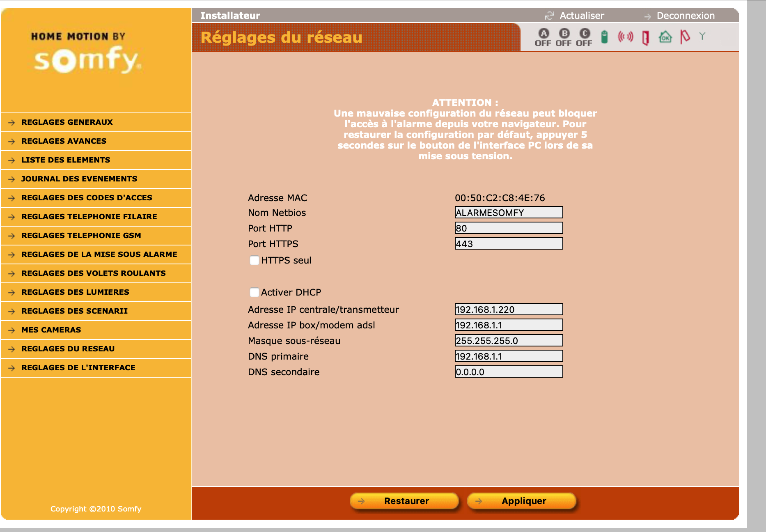Open REGLAGES TELEPHONIE FILAIRE

(96, 217)
